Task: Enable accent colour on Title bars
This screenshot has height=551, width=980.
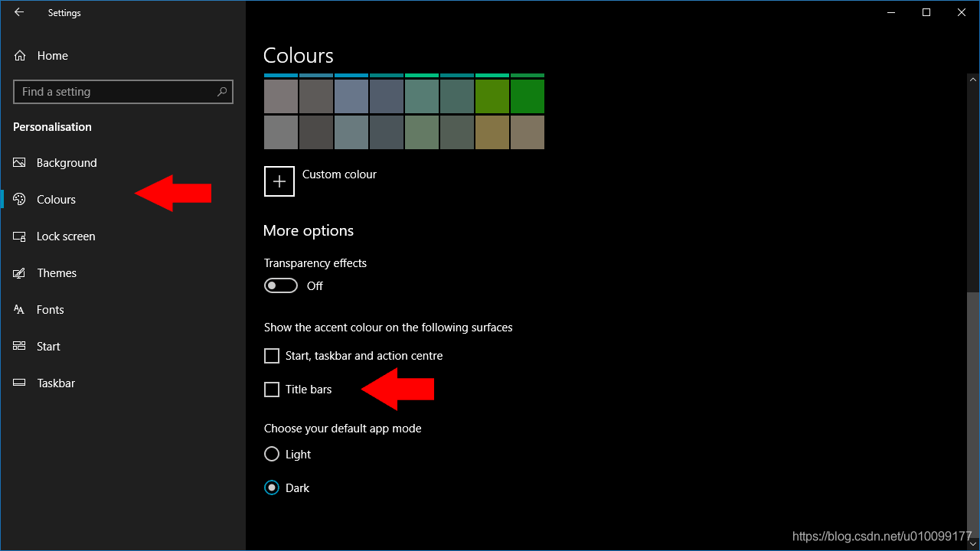Action: click(272, 390)
